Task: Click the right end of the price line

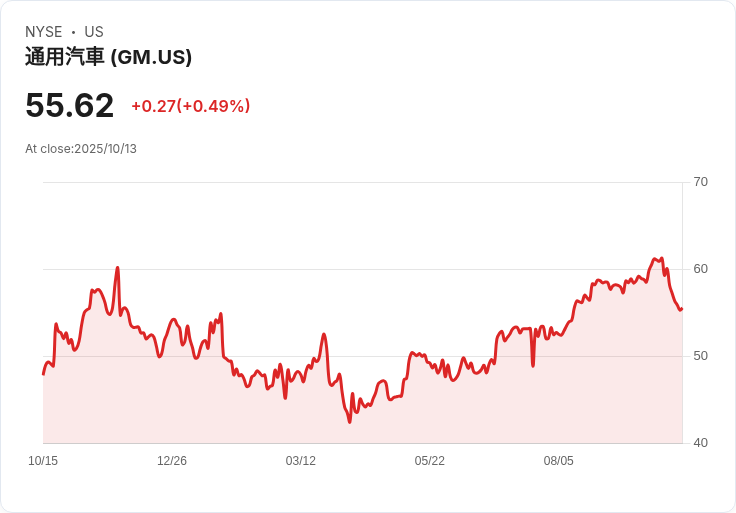Action: coord(681,309)
